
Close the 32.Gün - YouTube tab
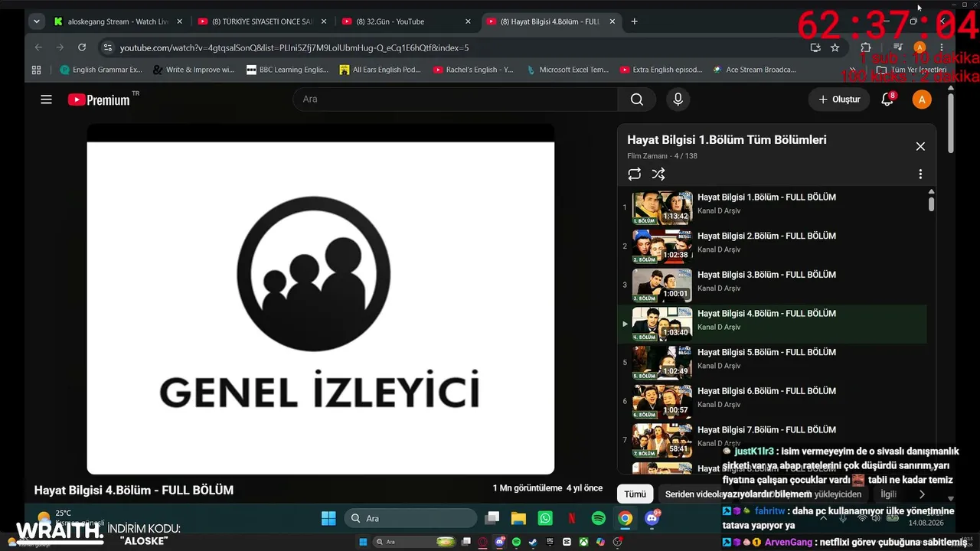(x=467, y=21)
